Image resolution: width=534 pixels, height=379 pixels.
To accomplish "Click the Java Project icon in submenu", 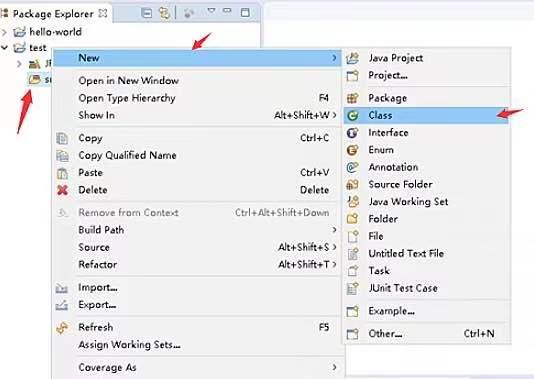I will [352, 58].
